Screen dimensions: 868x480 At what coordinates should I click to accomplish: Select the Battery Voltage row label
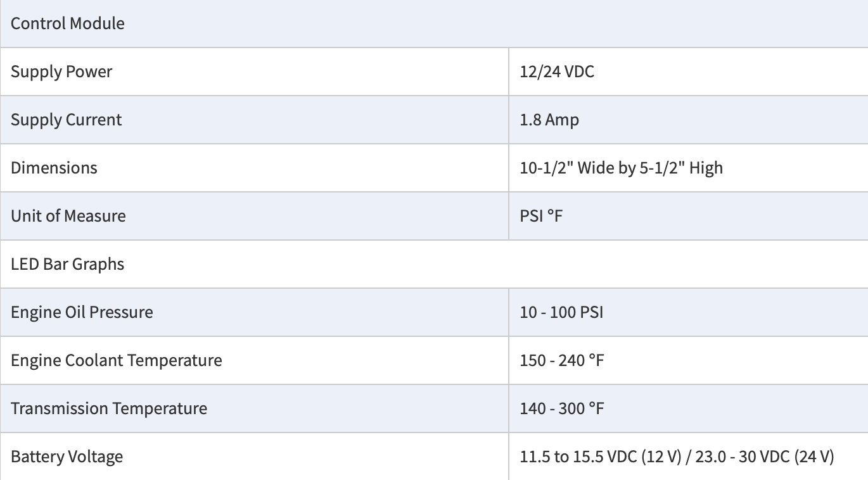pyautogui.click(x=67, y=457)
